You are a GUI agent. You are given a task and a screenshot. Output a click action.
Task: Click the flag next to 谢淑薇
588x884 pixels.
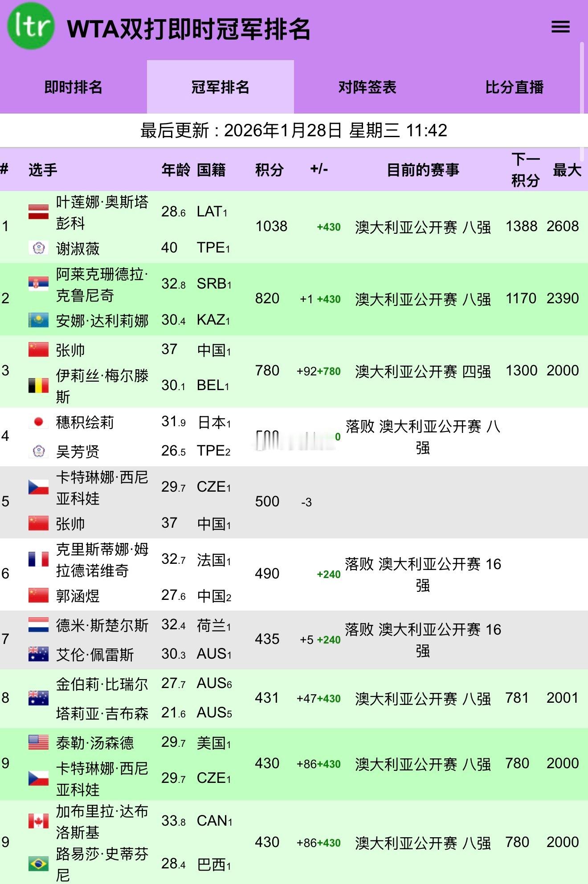(38, 248)
